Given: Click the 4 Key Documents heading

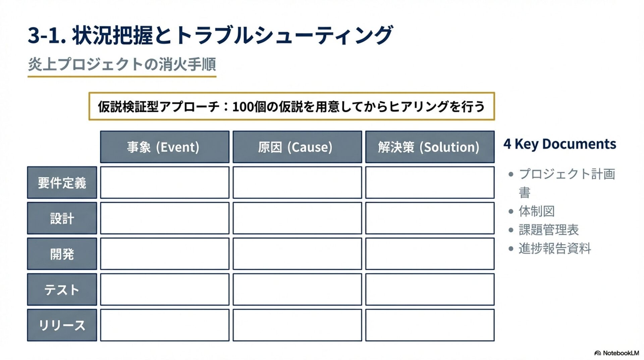Looking at the screenshot, I should tap(559, 144).
